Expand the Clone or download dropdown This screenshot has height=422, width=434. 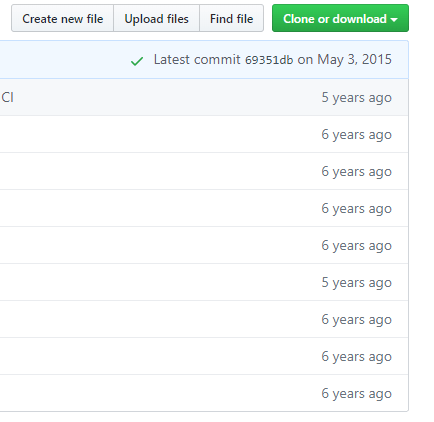click(340, 18)
